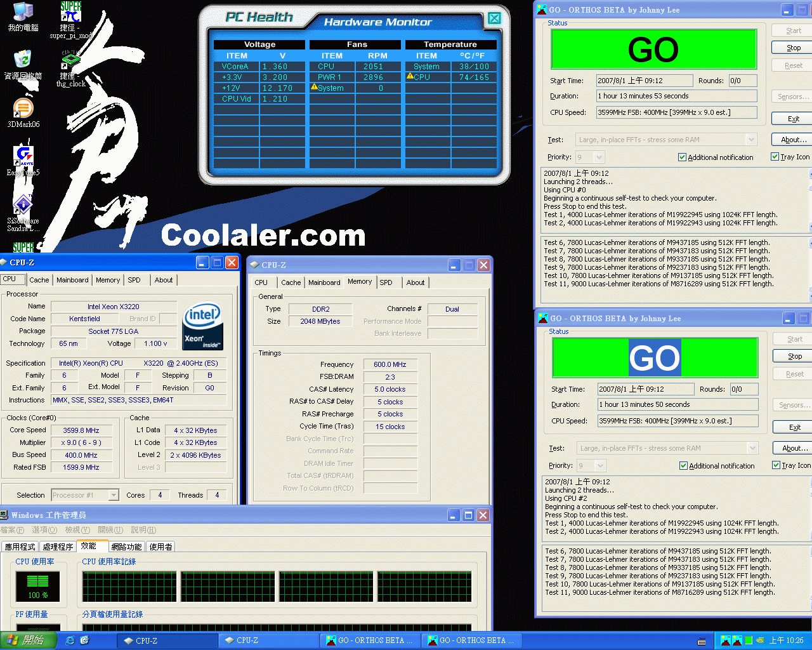The width and height of the screenshot is (812, 650).
Task: Click the CPU Speed field in top ORTHOS window
Action: click(677, 112)
